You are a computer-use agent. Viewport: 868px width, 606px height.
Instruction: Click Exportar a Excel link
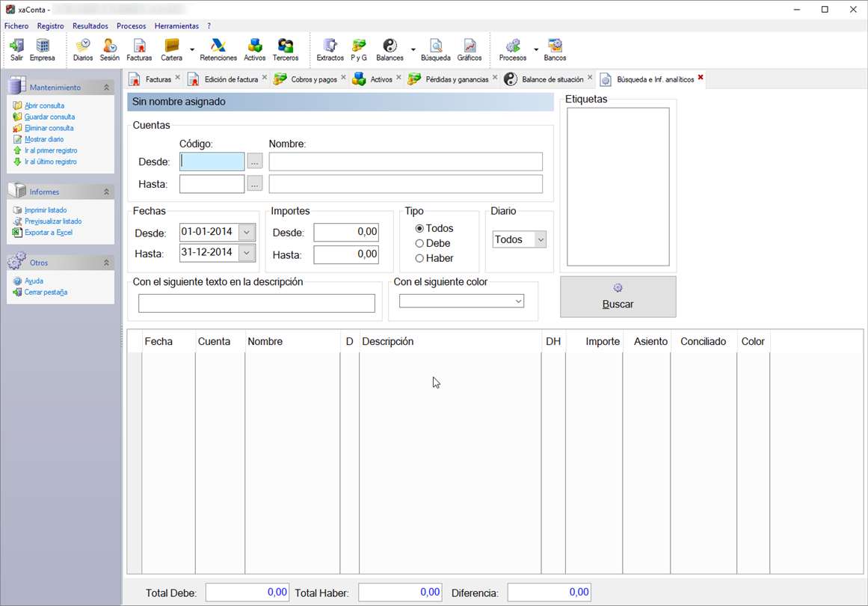(x=48, y=232)
